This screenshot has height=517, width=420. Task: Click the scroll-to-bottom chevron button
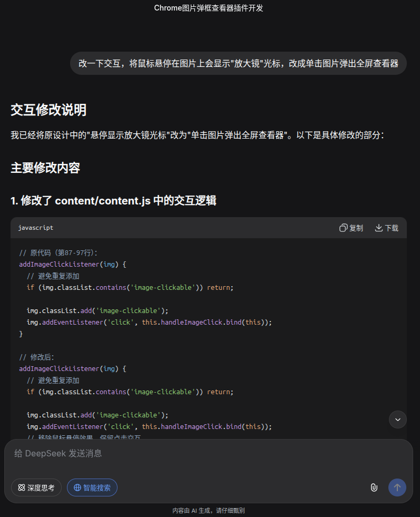[397, 420]
